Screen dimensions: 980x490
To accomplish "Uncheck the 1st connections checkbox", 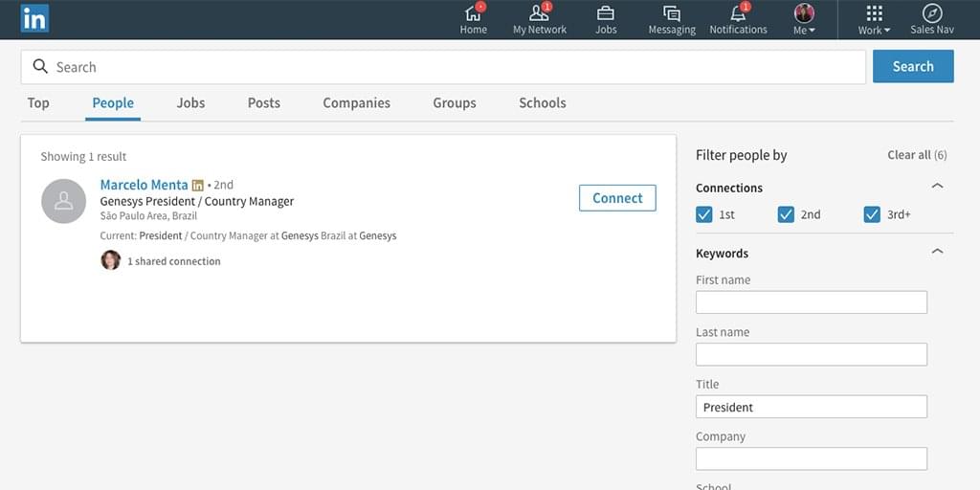I will (704, 214).
